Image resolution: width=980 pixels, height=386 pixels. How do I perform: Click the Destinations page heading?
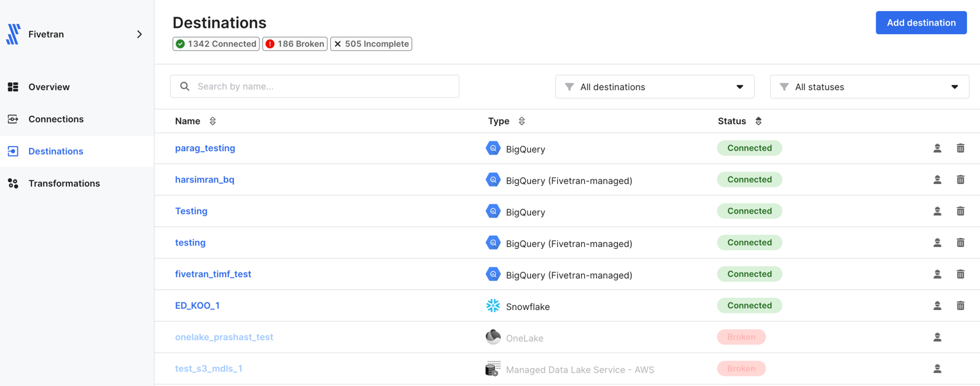(219, 23)
